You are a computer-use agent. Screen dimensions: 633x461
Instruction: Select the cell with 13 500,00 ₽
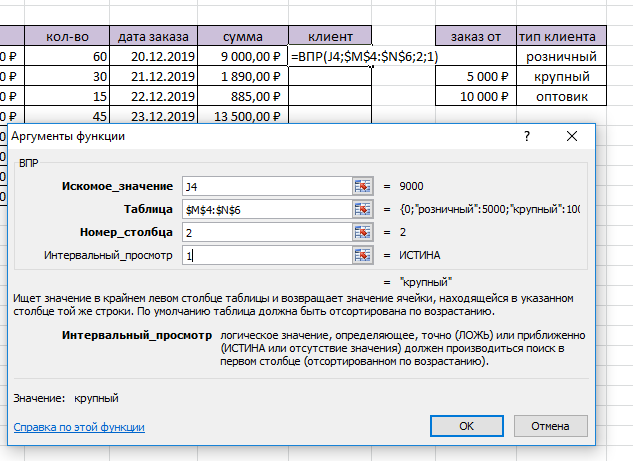pos(243,115)
